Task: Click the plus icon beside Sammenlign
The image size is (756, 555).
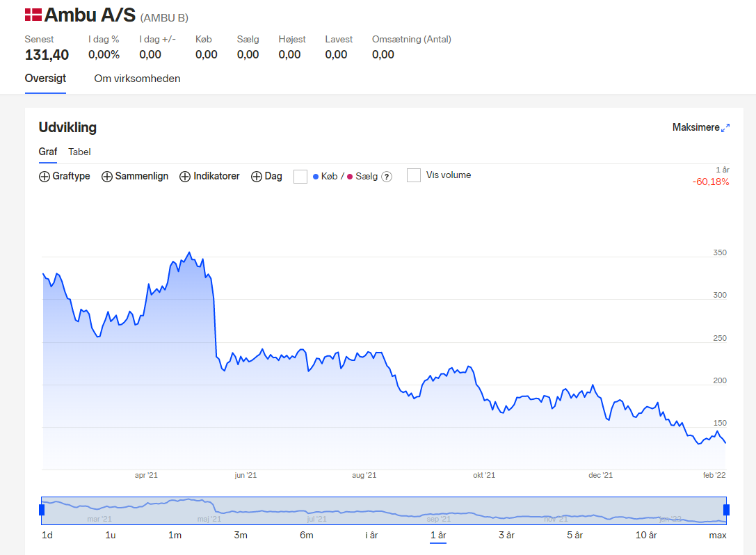Action: click(x=107, y=177)
